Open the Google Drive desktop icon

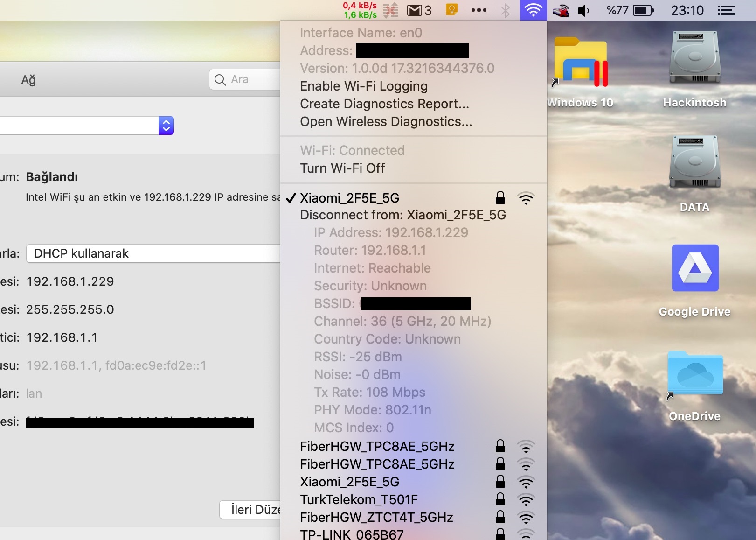[x=694, y=268]
